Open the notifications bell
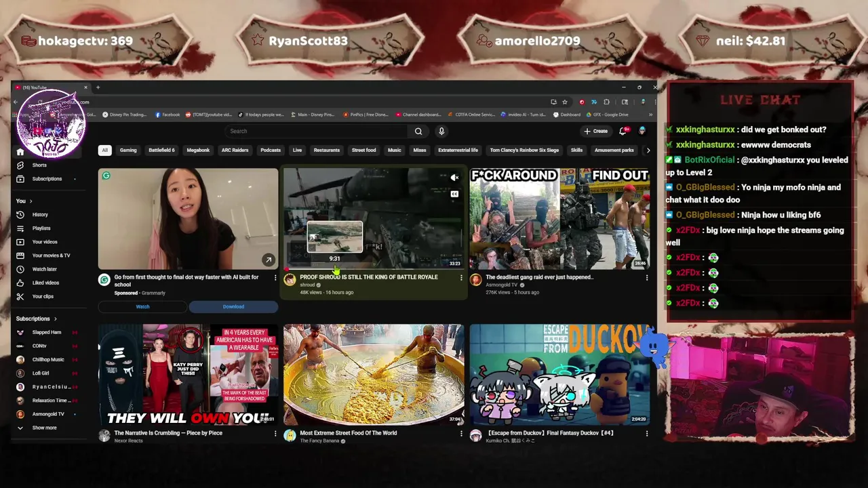The width and height of the screenshot is (868, 488). 623,131
